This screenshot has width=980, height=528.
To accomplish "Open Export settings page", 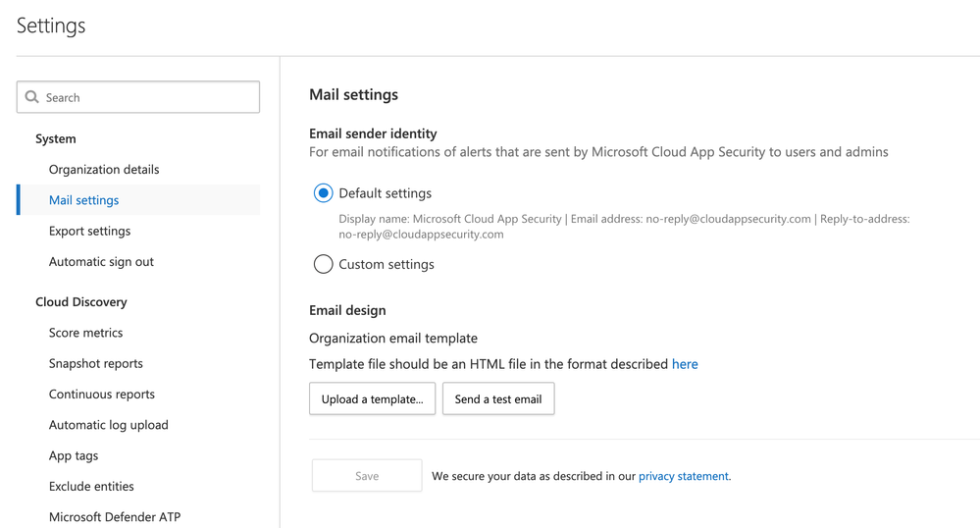I will pos(89,231).
